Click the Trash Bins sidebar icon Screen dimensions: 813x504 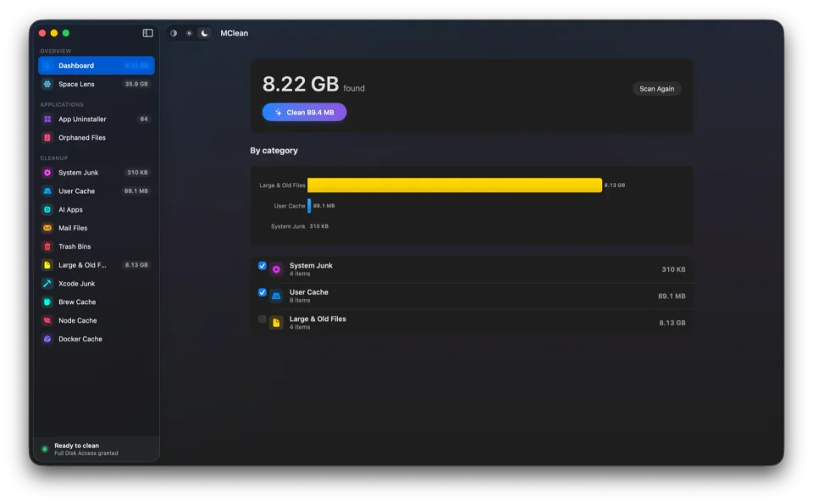[x=47, y=246]
